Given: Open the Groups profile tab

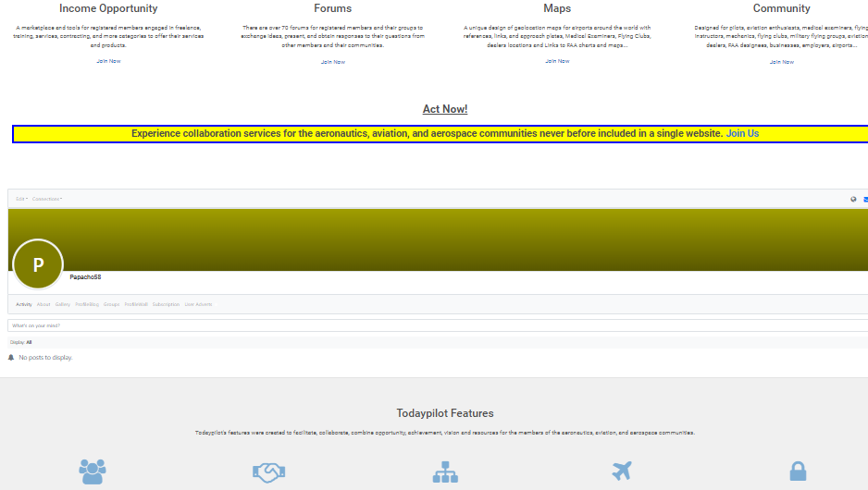Looking at the screenshot, I should pyautogui.click(x=111, y=304).
